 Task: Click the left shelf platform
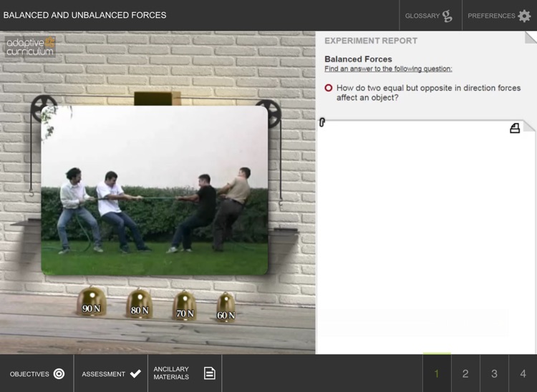coord(26,222)
